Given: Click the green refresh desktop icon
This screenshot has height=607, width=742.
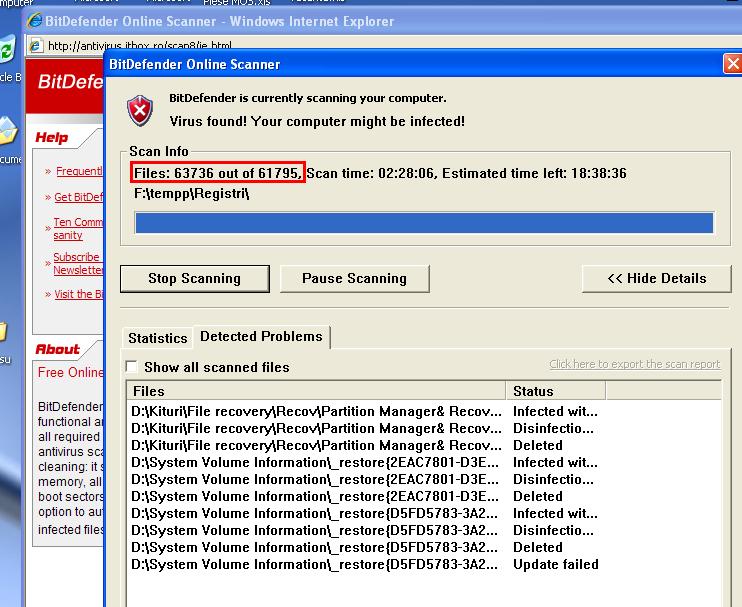Looking at the screenshot, I should click(x=7, y=50).
